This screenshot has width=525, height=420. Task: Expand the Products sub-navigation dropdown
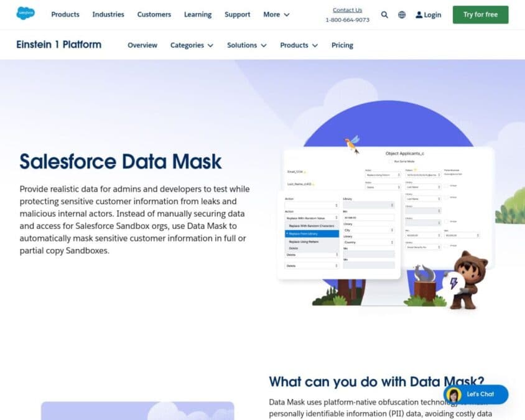pos(299,45)
